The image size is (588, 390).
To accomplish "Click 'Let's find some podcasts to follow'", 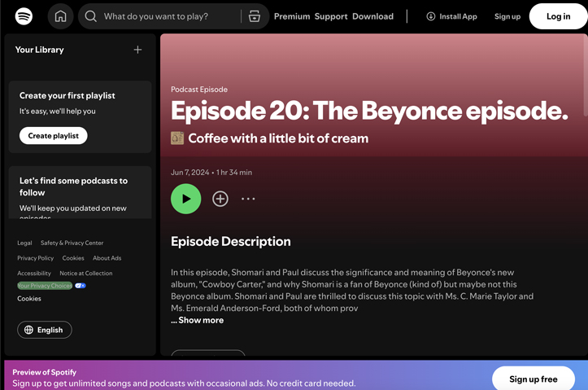I will pyautogui.click(x=73, y=186).
